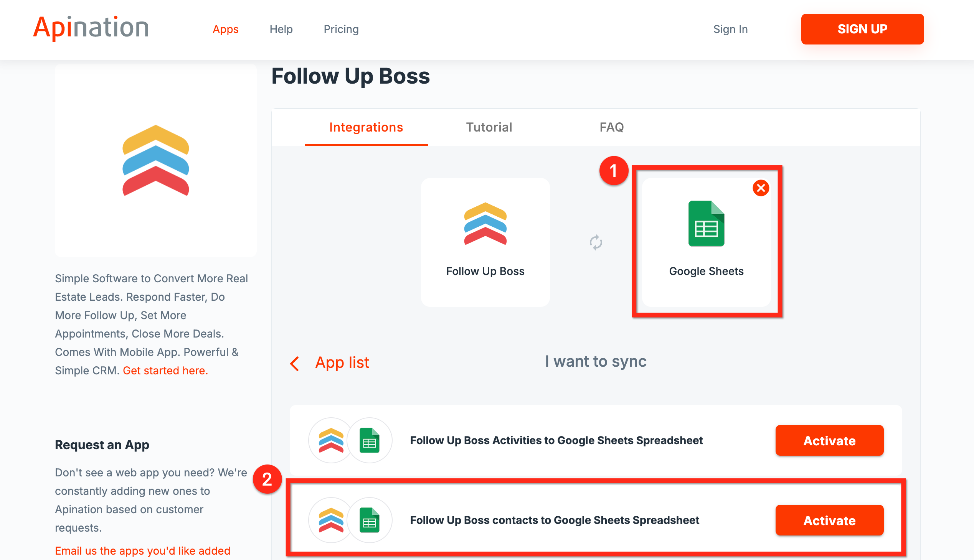This screenshot has width=974, height=560.
Task: Click the Sign In link
Action: [x=730, y=29]
